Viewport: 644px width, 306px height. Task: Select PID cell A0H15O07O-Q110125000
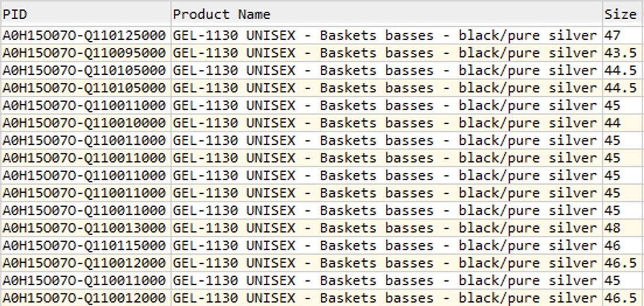coord(85,36)
